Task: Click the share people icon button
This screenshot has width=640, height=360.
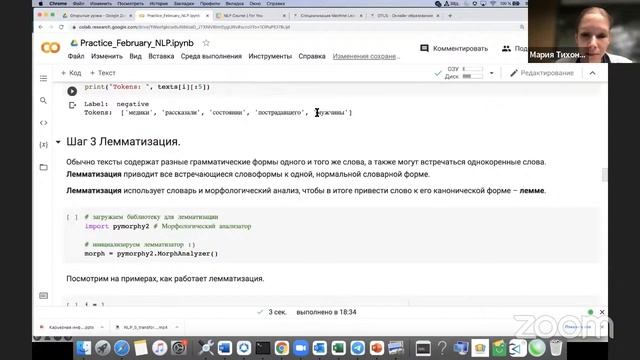Action: click(506, 49)
